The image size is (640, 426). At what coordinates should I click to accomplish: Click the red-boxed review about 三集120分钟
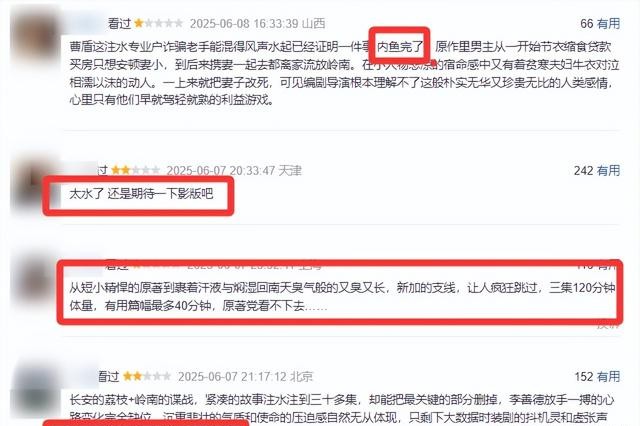point(342,297)
